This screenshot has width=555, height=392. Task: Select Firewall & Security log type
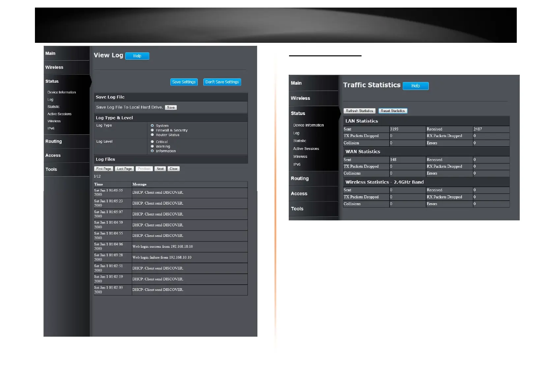(x=152, y=130)
